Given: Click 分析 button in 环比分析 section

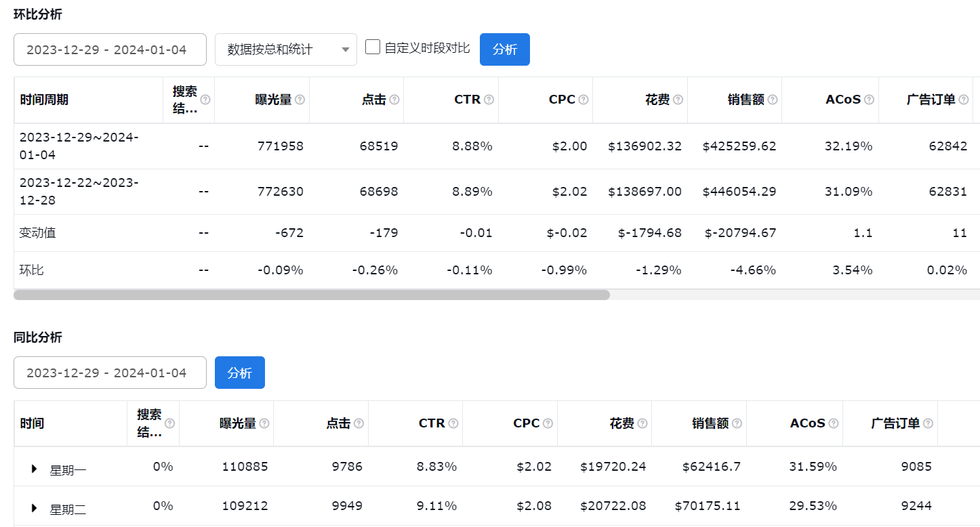Looking at the screenshot, I should pyautogui.click(x=505, y=49).
